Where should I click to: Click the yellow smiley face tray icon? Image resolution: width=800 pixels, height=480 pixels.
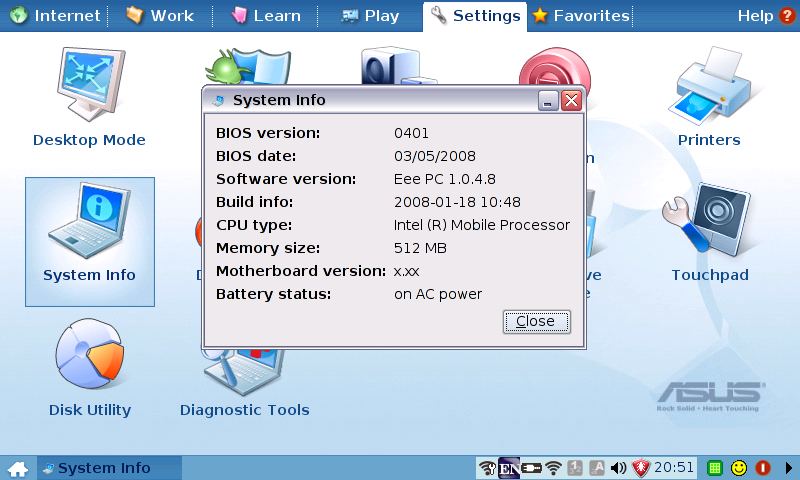coord(739,468)
